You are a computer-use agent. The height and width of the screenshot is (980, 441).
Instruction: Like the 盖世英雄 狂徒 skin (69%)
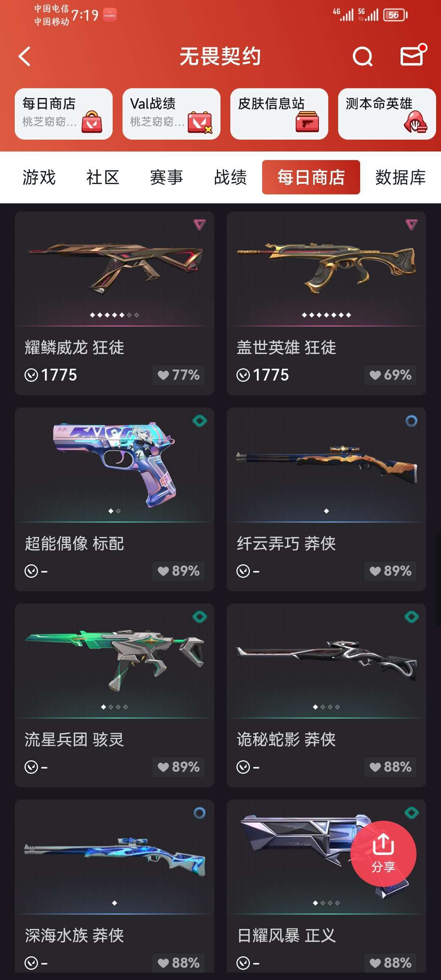click(390, 375)
